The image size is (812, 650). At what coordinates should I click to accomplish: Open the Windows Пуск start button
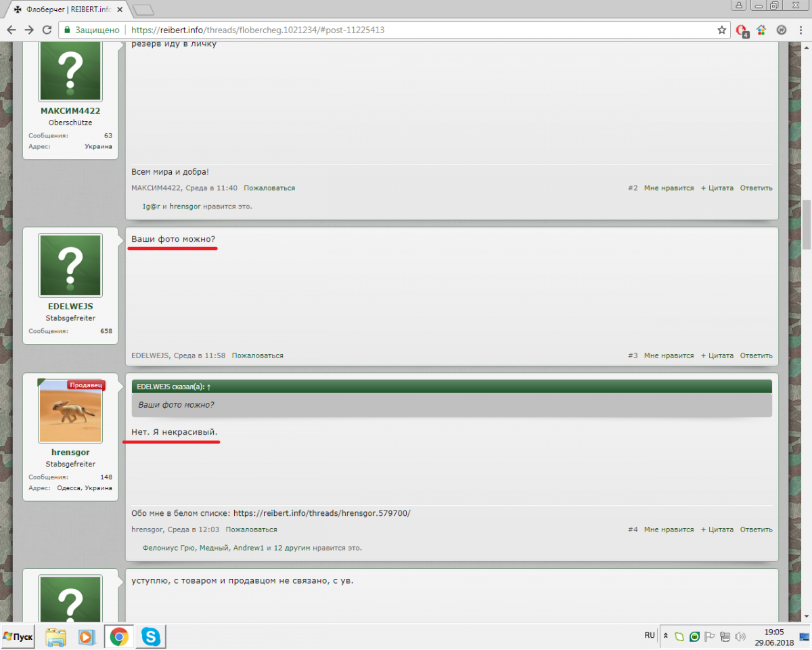click(x=18, y=636)
